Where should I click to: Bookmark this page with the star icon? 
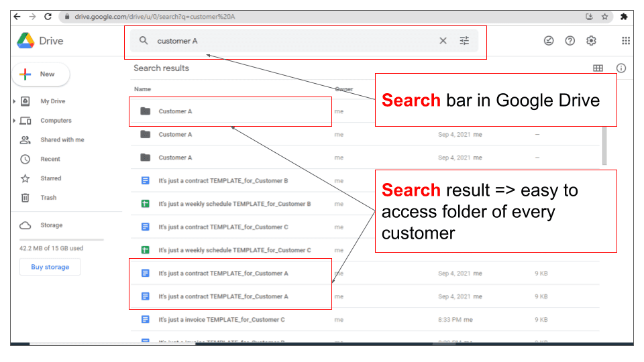click(x=604, y=17)
